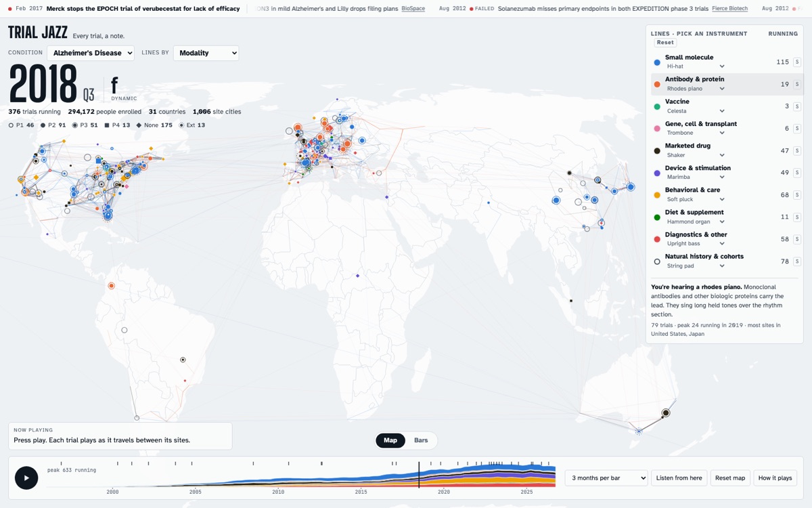The height and width of the screenshot is (508, 812).
Task: Switch to the Bars view tab
Action: coord(421,440)
